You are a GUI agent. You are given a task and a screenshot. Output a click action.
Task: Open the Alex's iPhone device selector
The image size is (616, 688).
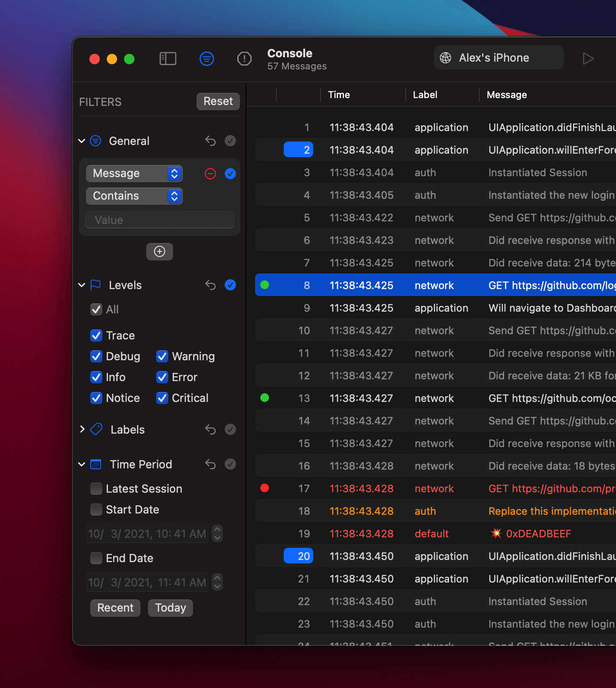click(x=498, y=58)
